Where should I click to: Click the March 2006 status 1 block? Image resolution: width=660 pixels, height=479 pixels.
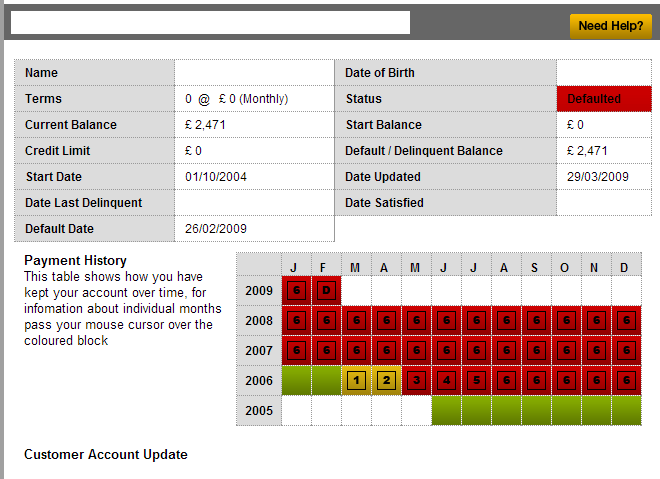coord(356,380)
